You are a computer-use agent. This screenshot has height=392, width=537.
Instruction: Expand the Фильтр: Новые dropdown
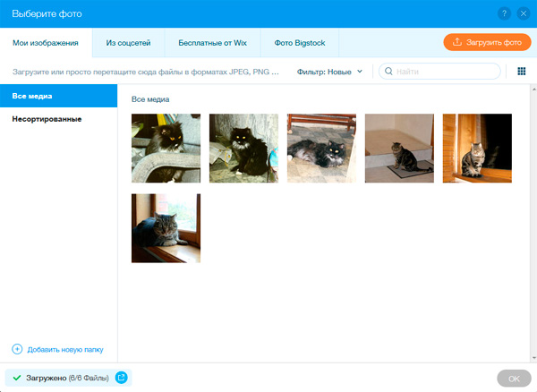point(329,71)
